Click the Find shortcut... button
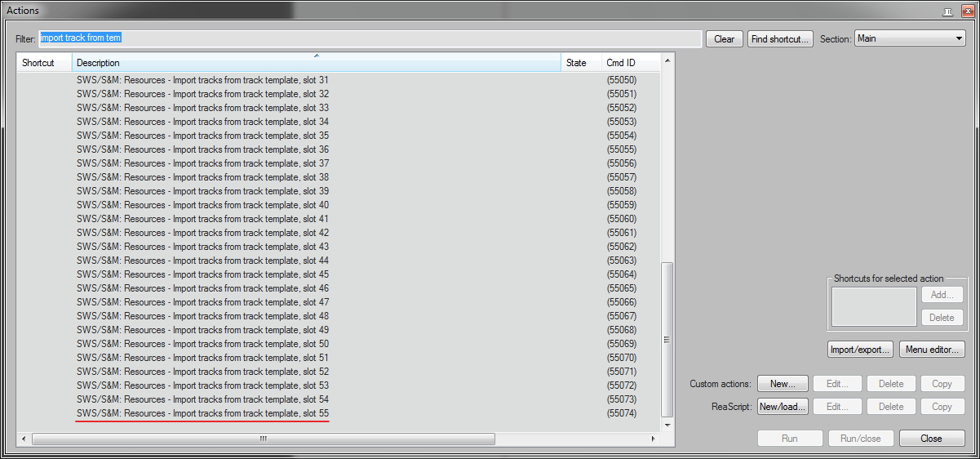 [780, 39]
